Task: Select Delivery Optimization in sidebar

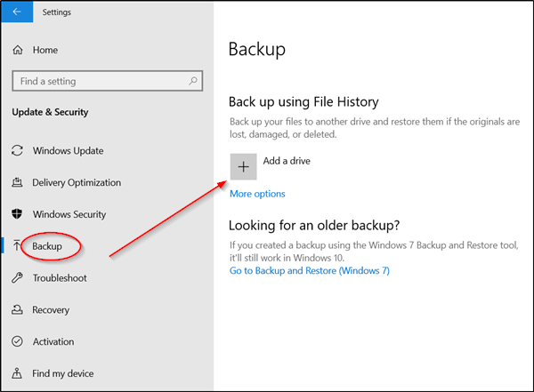Action: [77, 182]
